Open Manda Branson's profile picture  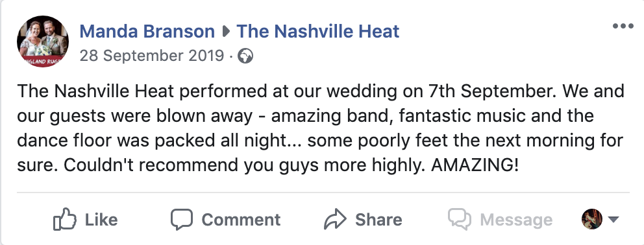click(x=43, y=41)
